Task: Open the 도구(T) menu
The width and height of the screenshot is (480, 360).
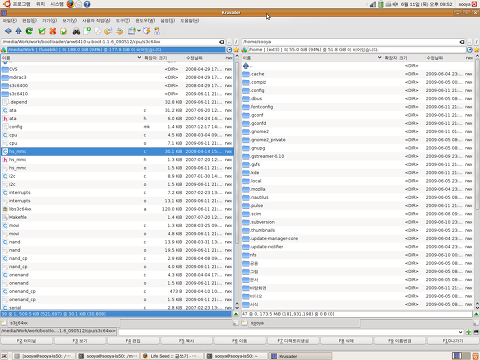Action: (x=123, y=21)
